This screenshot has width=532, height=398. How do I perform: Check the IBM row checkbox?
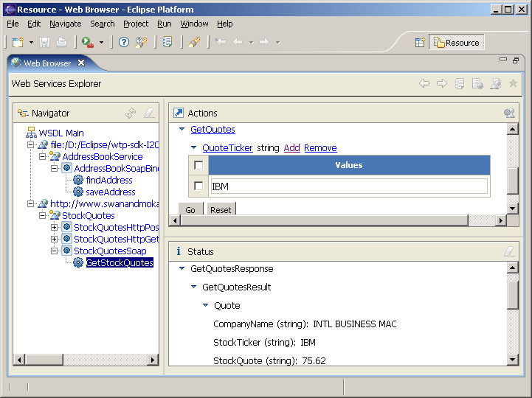(x=198, y=186)
